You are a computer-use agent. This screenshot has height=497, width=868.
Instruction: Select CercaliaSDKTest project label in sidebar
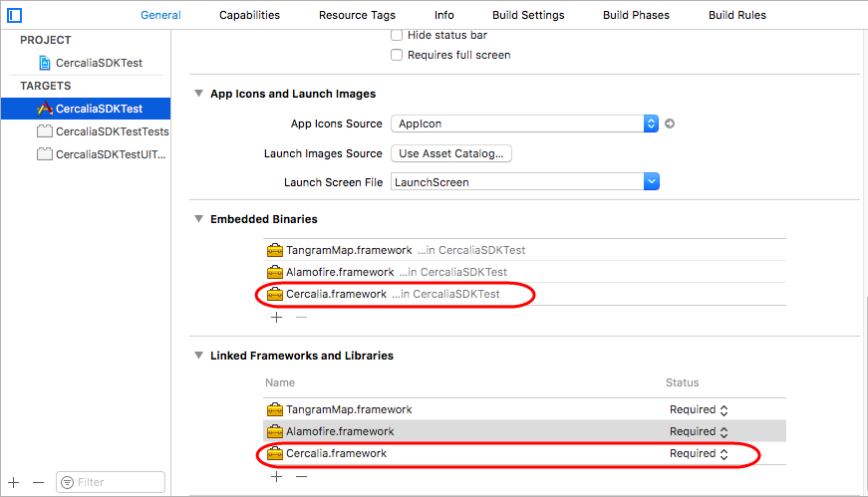[x=99, y=63]
